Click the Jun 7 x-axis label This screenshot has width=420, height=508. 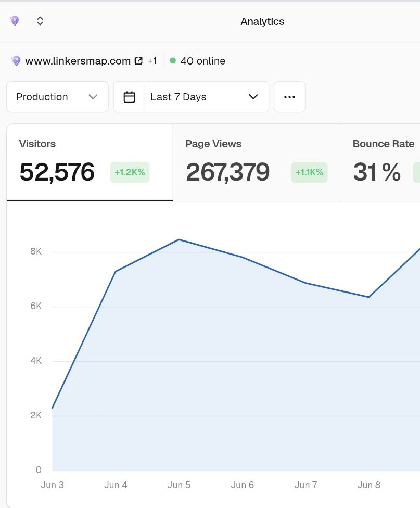[x=306, y=485]
